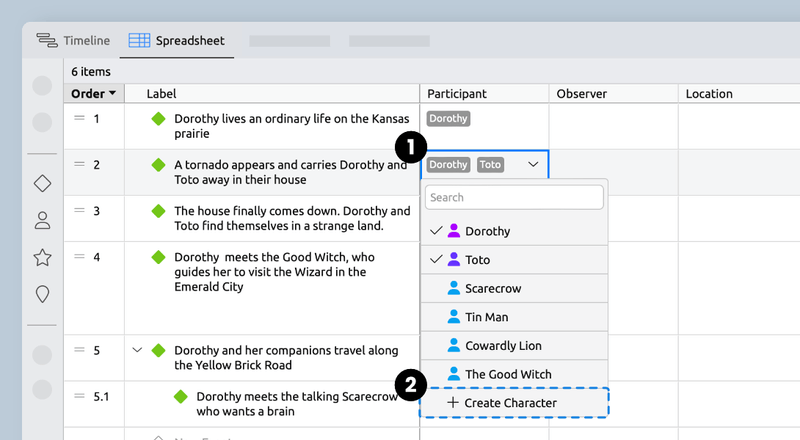
Task: Click the green diamond of row 4
Action: tap(159, 257)
